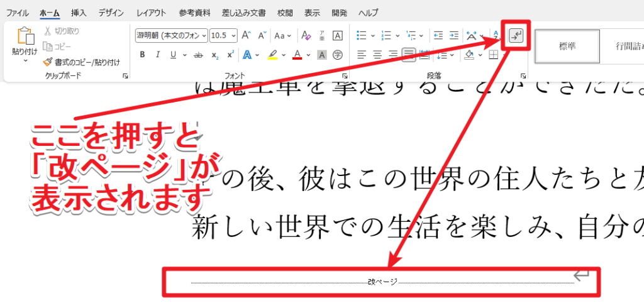The image size is (644, 308).
Task: Click the distribute text evenly (均等割り付け) icon
Action: [x=424, y=55]
